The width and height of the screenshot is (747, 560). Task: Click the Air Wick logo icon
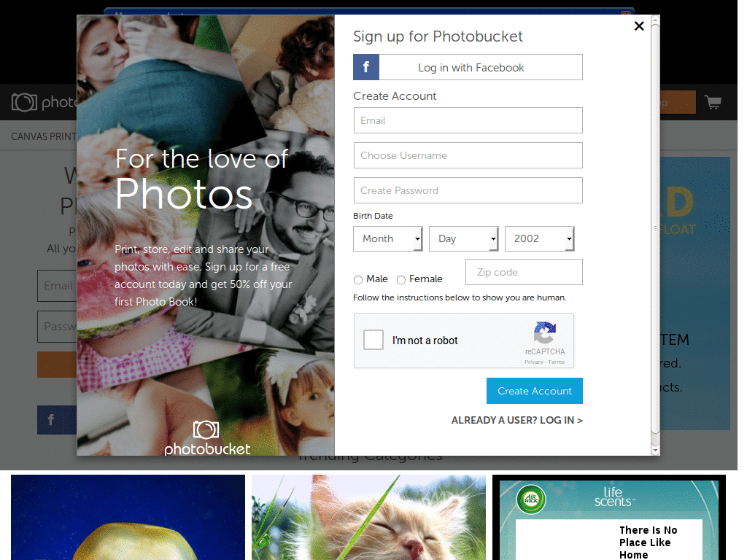(531, 499)
